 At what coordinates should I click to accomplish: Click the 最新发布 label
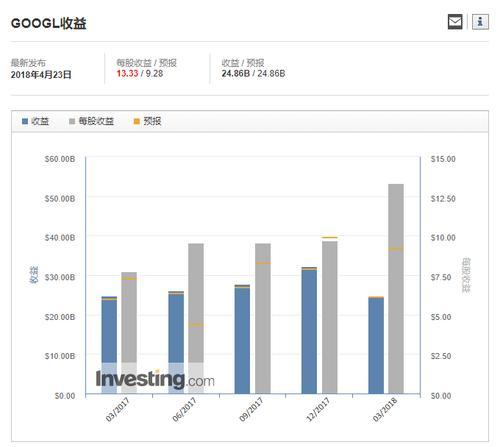click(x=28, y=63)
